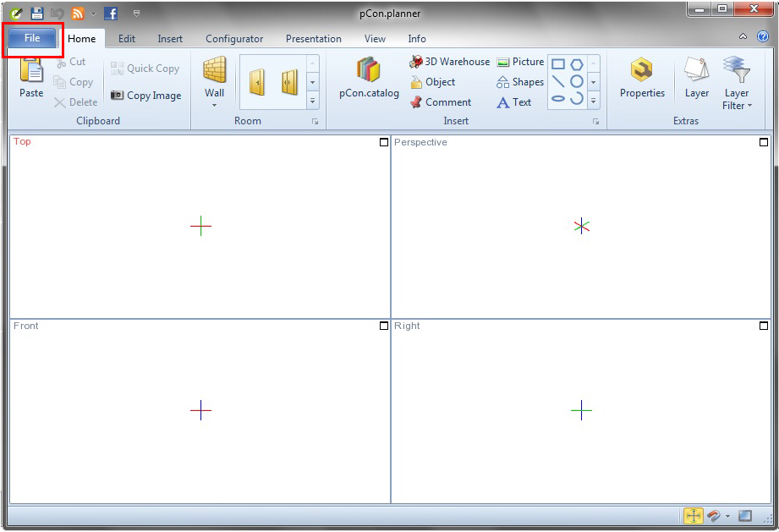Go to the Presentation tab
Image resolution: width=779 pixels, height=532 pixels.
pyautogui.click(x=314, y=39)
